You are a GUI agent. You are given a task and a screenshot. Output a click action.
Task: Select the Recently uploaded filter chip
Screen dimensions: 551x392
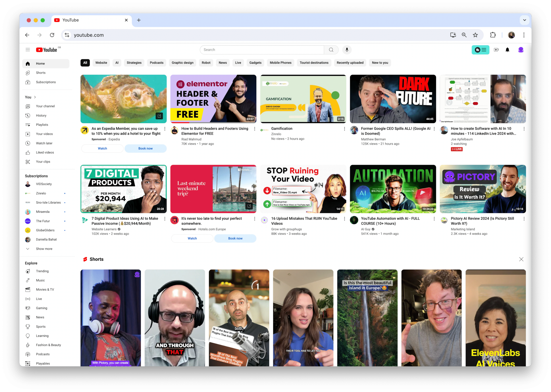[x=350, y=63]
